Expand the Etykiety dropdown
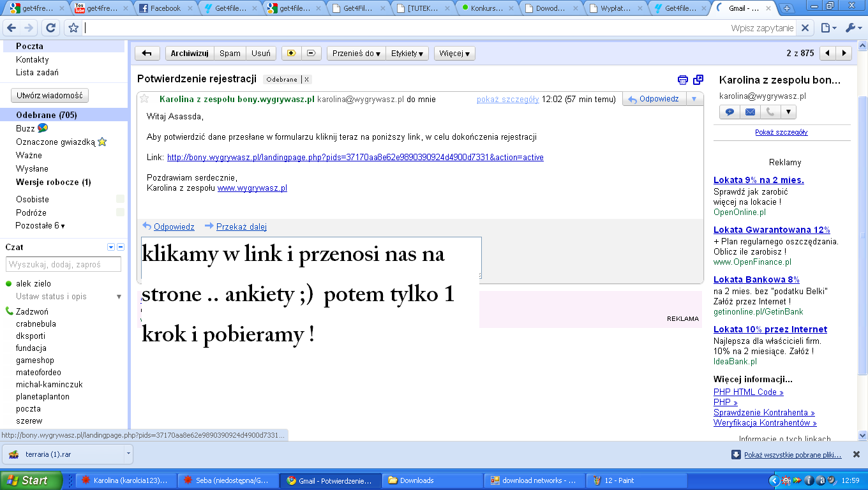 point(408,54)
